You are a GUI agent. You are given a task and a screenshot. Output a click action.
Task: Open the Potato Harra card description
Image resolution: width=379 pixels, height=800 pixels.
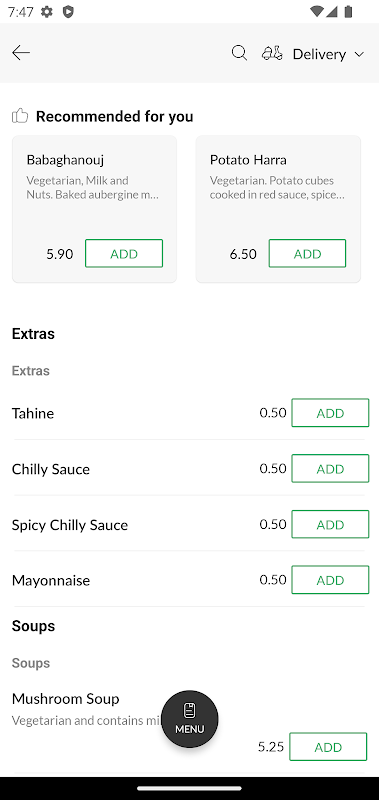[x=277, y=187]
